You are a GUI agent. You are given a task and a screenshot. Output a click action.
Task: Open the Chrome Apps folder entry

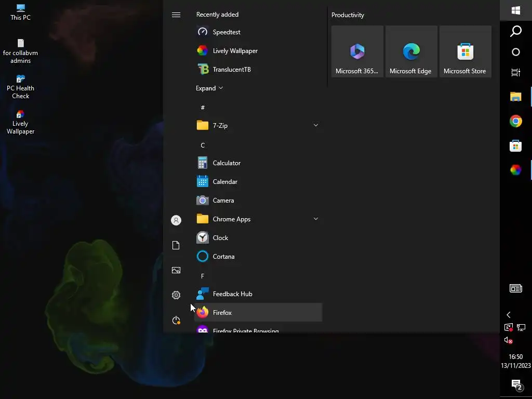pyautogui.click(x=258, y=219)
